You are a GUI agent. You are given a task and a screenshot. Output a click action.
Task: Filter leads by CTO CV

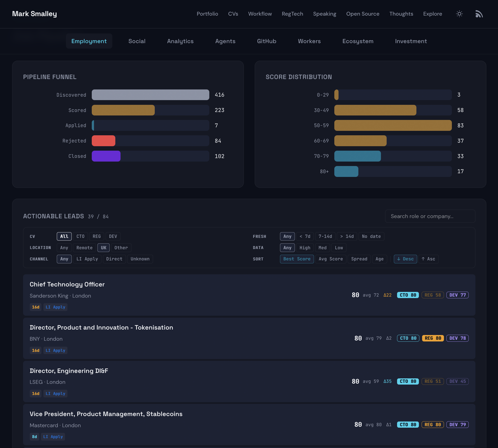pyautogui.click(x=80, y=236)
